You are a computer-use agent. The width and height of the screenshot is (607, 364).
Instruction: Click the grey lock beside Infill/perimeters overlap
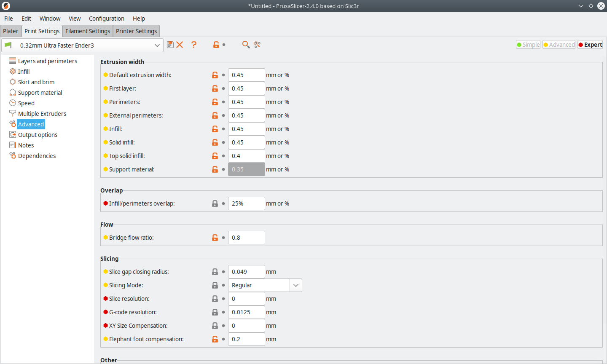215,203
